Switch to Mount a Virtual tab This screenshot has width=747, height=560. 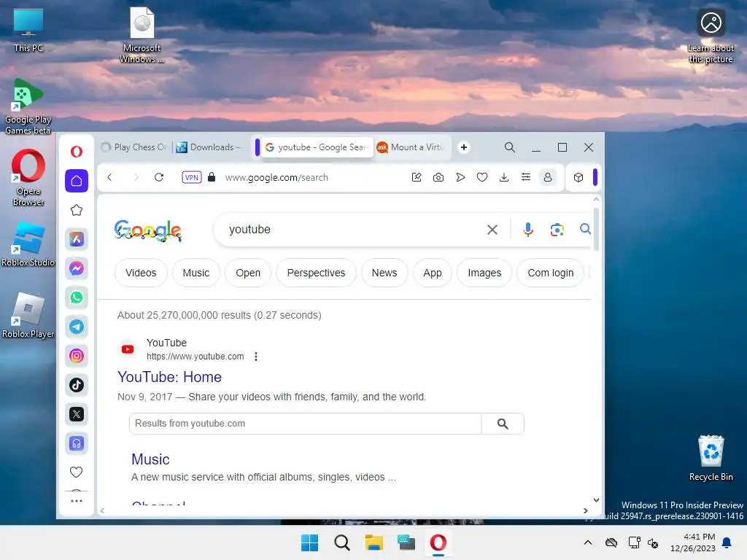click(411, 147)
